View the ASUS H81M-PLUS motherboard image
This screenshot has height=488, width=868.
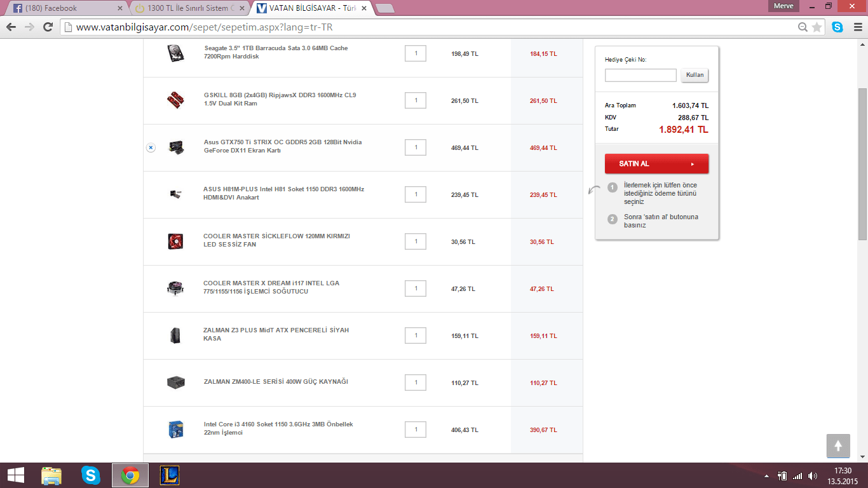(175, 194)
